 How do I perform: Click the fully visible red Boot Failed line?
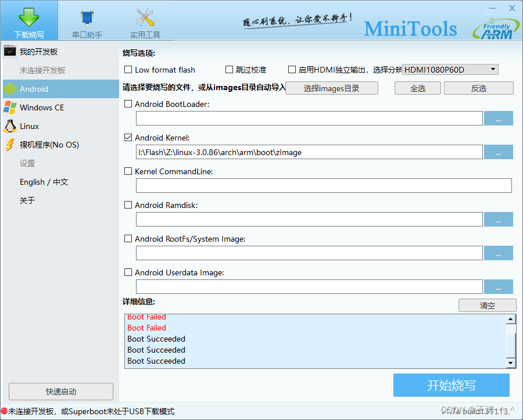point(147,328)
